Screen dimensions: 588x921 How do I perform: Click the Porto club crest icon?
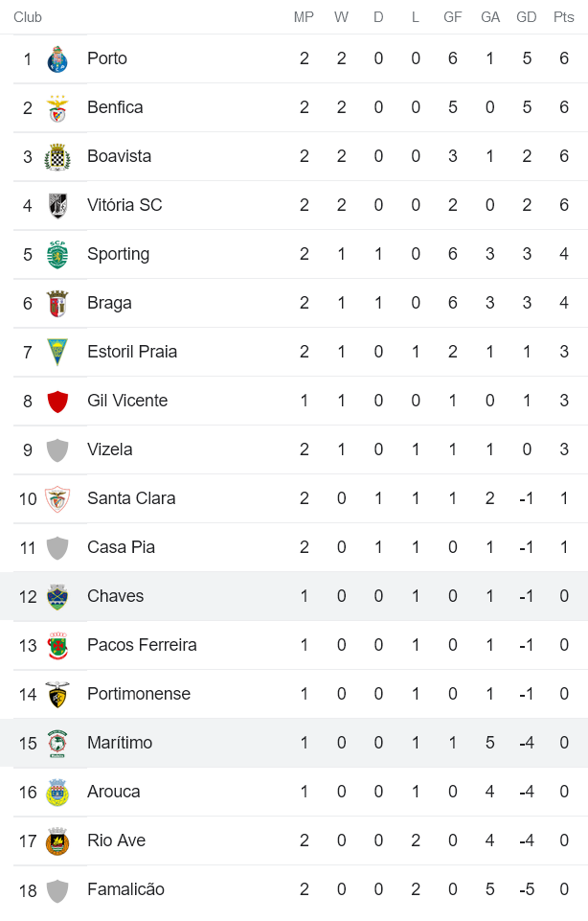(57, 58)
